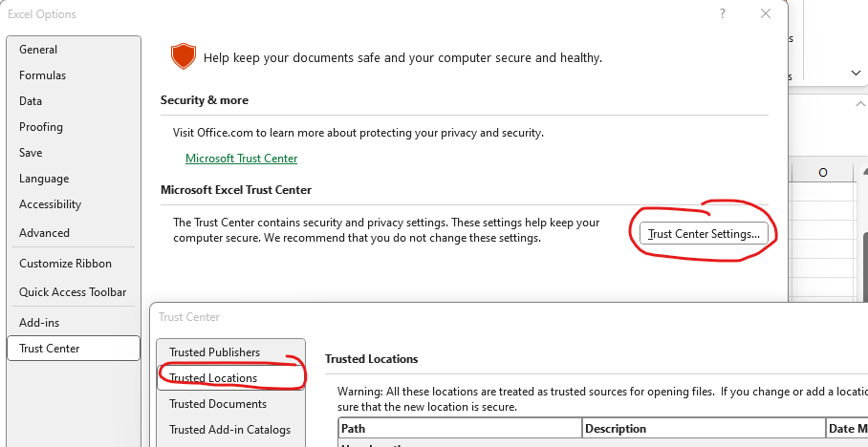Viewport: 868px width, 447px height.
Task: Select Language in the sidebar
Action: pyautogui.click(x=74, y=179)
